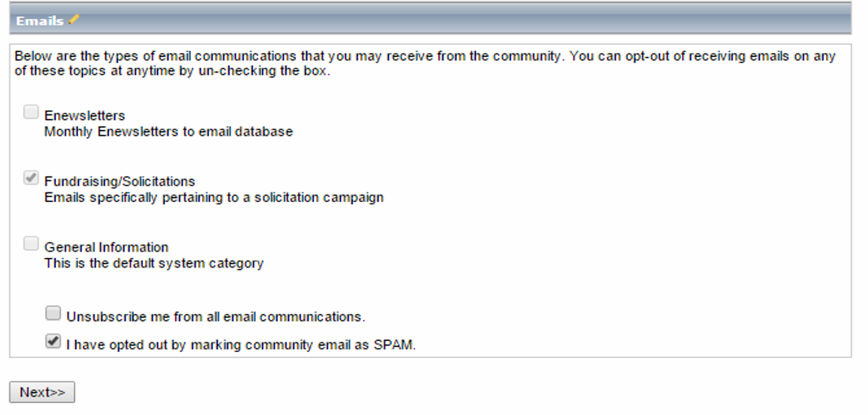
Task: Click the default system category description
Action: [154, 264]
